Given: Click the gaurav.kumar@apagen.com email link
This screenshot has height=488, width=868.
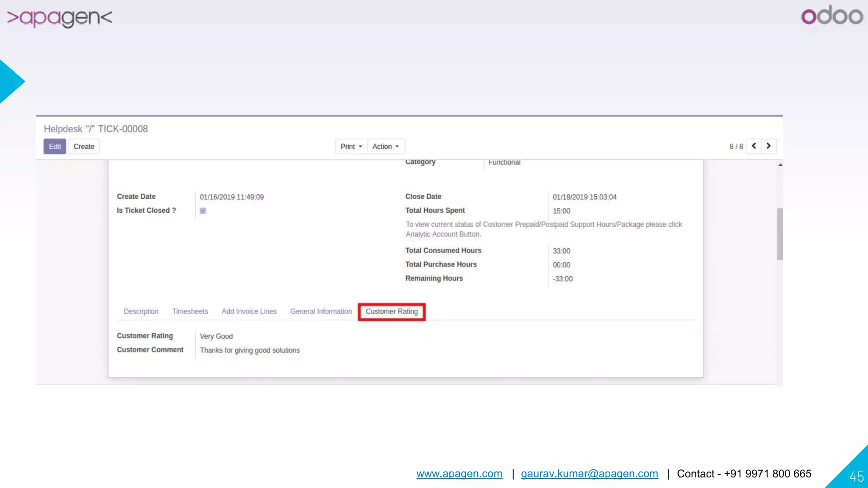Looking at the screenshot, I should (589, 474).
